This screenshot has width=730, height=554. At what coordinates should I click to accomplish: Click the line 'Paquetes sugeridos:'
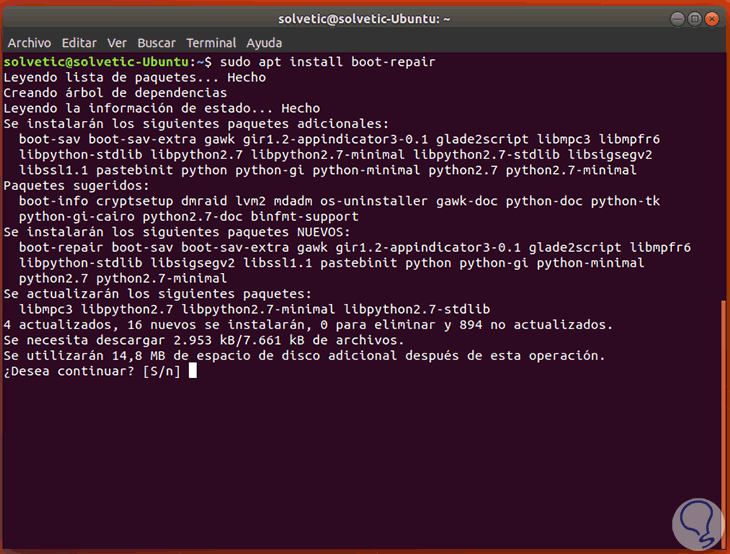(x=76, y=186)
